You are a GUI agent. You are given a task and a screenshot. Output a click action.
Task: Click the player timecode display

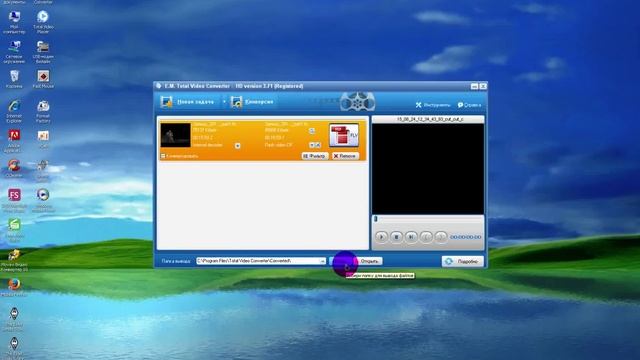pyautogui.click(x=466, y=237)
